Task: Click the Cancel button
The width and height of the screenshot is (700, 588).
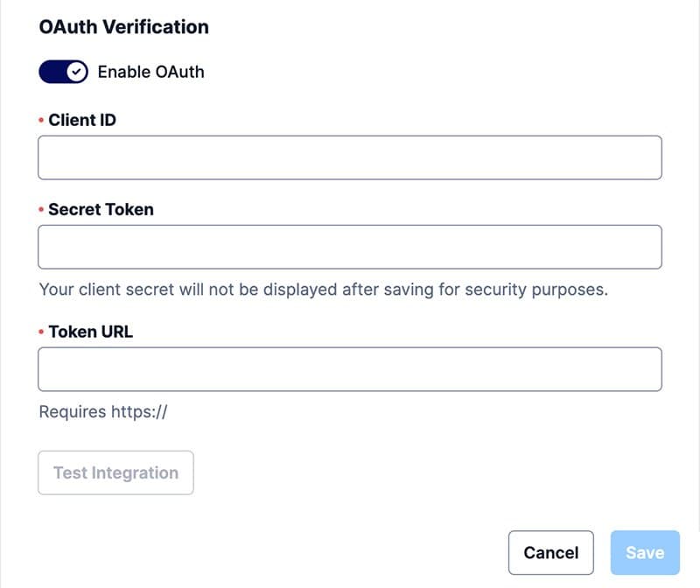Action: (x=550, y=552)
